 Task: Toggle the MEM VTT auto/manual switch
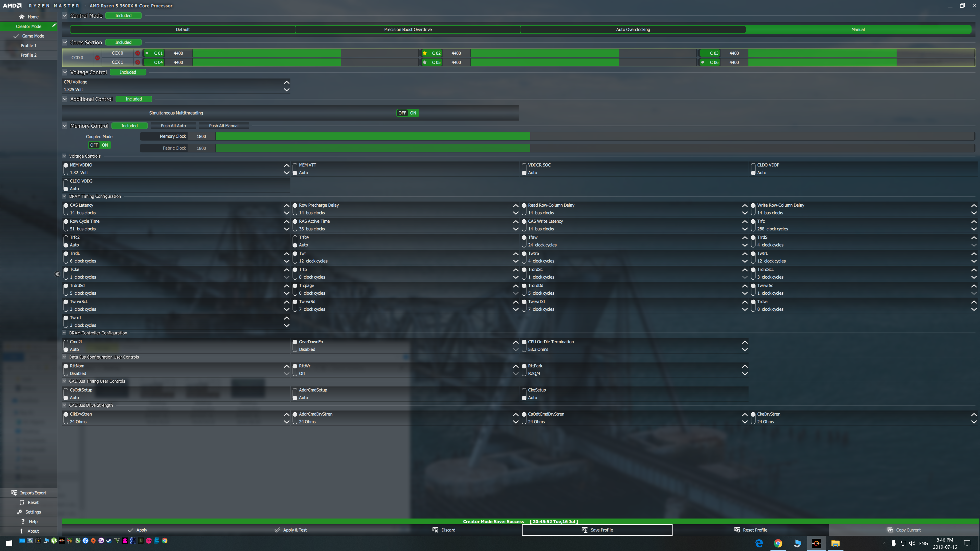point(295,169)
